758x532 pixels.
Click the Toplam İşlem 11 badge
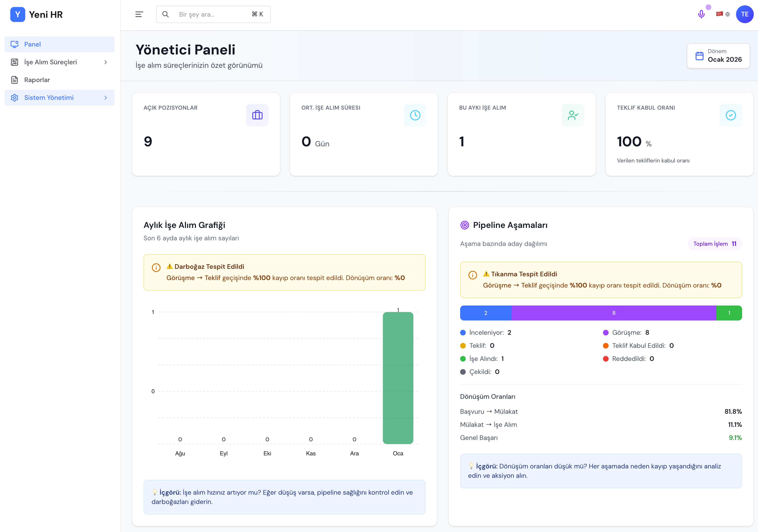click(x=715, y=244)
